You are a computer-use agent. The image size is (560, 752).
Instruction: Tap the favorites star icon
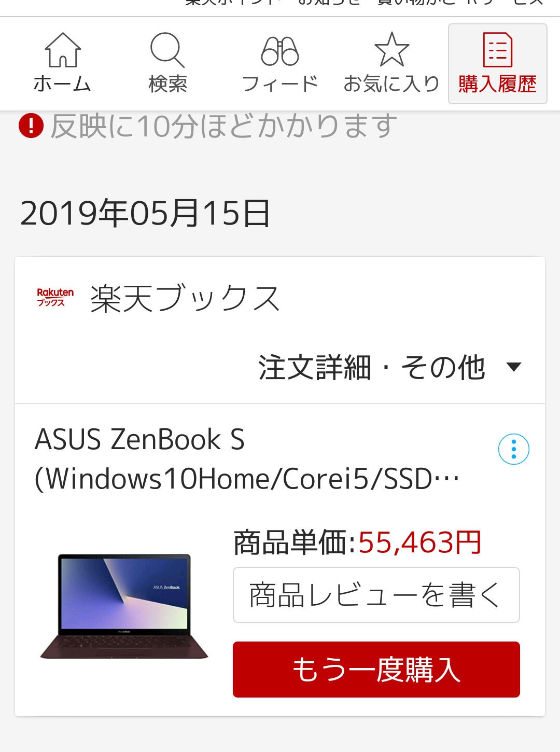tap(392, 50)
